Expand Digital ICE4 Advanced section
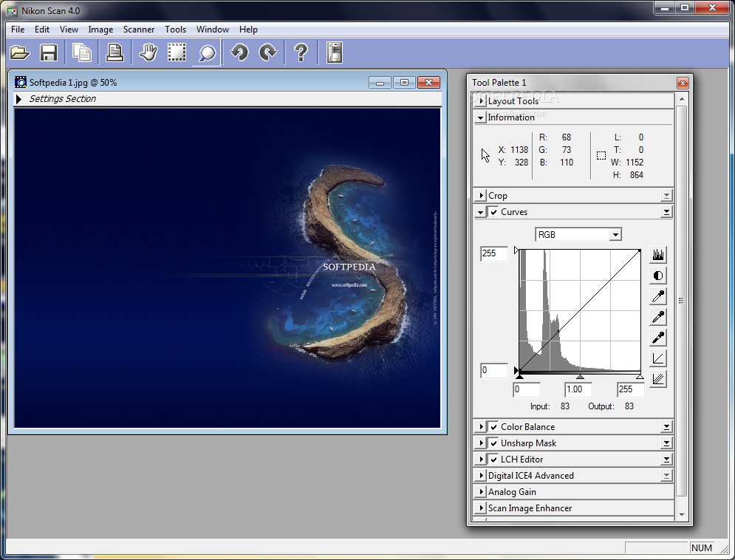Image resolution: width=735 pixels, height=560 pixels. click(x=481, y=476)
